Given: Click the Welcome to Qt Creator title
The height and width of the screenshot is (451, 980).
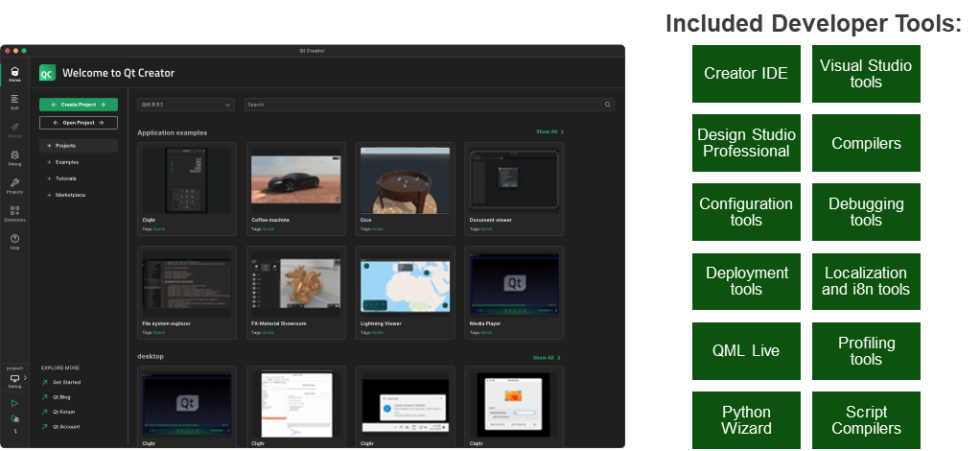Looking at the screenshot, I should pyautogui.click(x=118, y=73).
